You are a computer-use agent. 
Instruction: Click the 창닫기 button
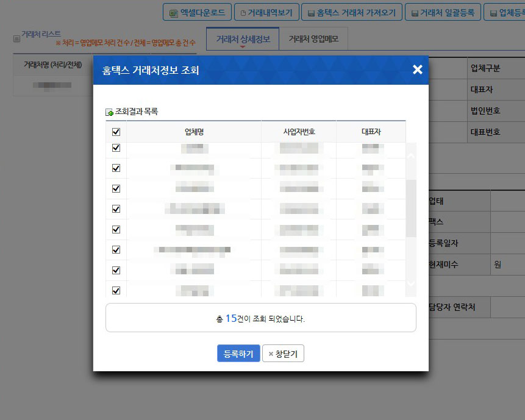pyautogui.click(x=283, y=354)
